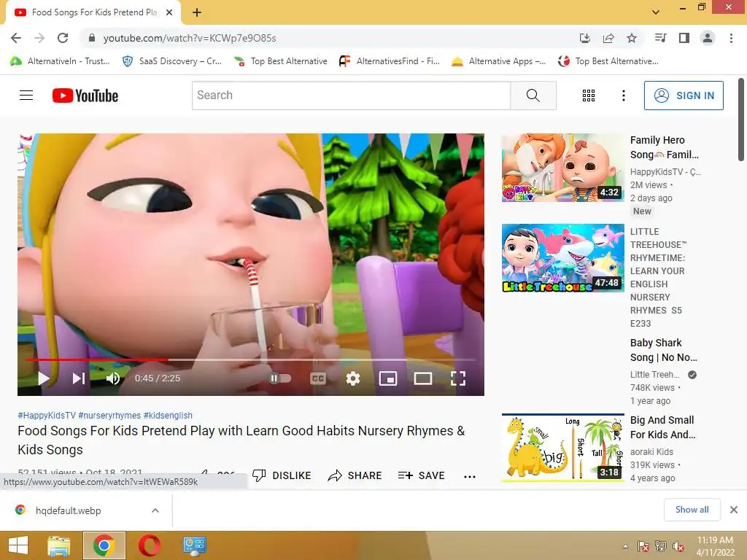Open the YouTube hamburger guide menu
Image resolution: width=747 pixels, height=560 pixels.
(x=26, y=96)
